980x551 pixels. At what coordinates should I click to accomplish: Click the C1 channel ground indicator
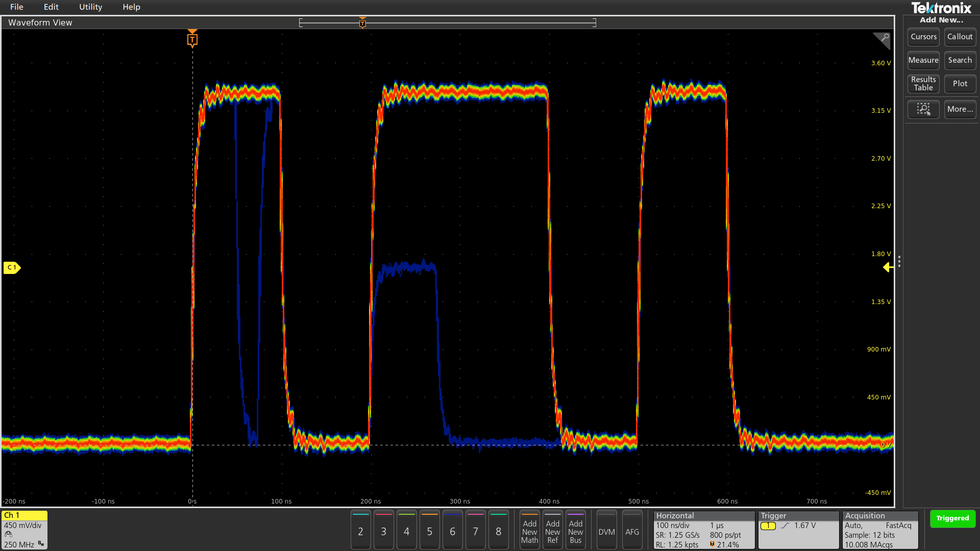click(x=12, y=267)
